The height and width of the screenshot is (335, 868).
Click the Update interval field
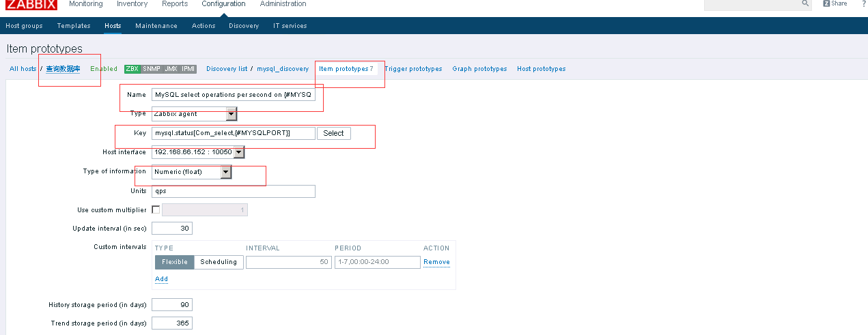click(172, 228)
